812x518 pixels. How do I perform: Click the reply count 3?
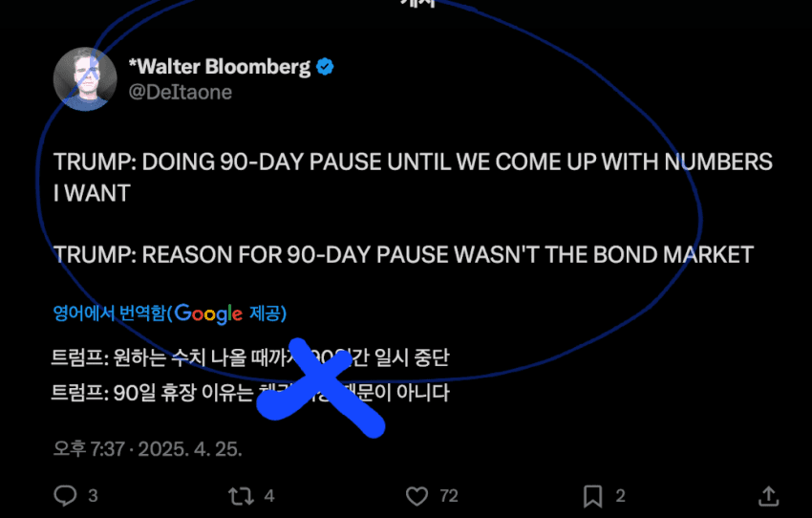click(x=94, y=496)
